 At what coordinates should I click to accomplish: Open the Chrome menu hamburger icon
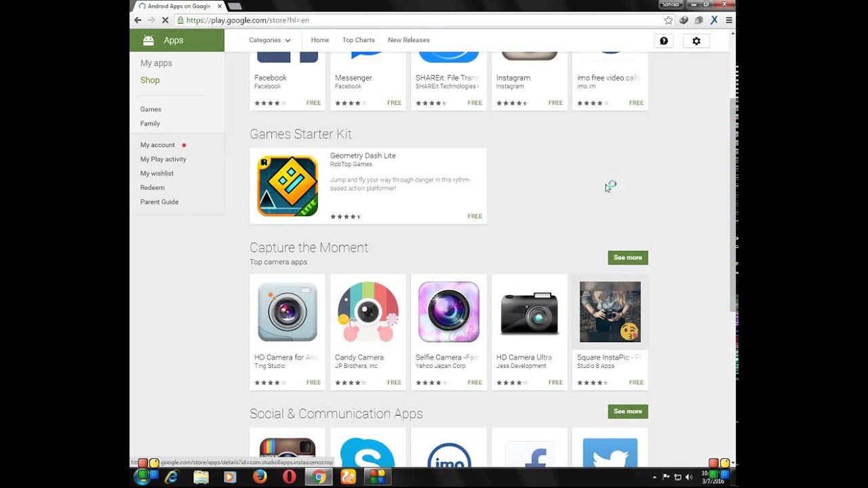[729, 20]
